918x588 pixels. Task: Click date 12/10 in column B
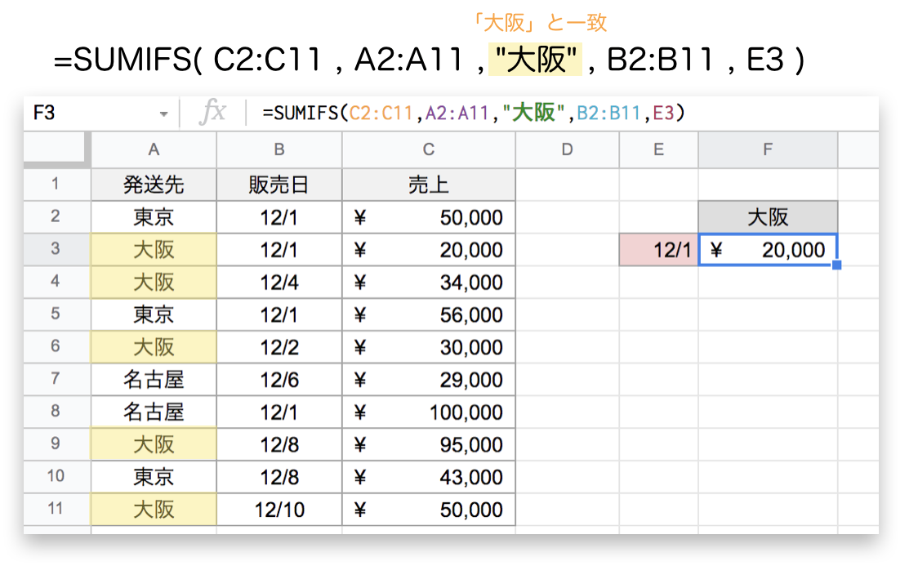click(279, 509)
